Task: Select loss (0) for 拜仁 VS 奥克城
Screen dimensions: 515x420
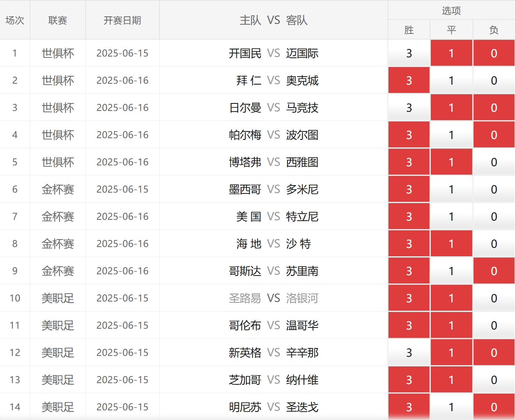Action: point(494,80)
